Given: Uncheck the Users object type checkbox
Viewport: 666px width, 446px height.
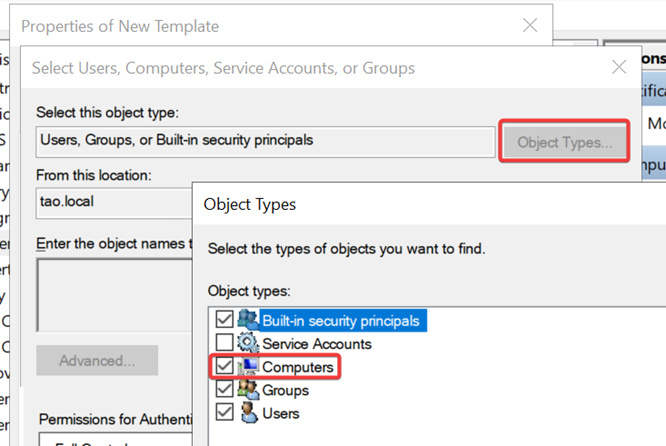Looking at the screenshot, I should click(224, 413).
